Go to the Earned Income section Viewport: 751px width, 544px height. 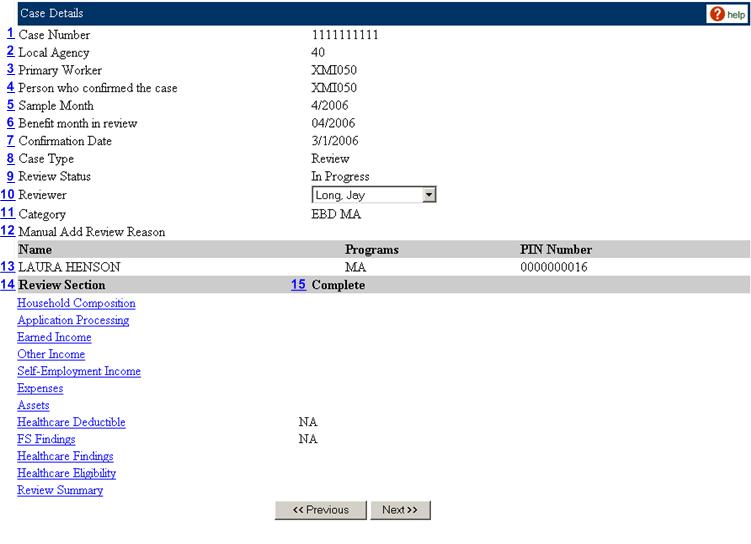pyautogui.click(x=54, y=337)
